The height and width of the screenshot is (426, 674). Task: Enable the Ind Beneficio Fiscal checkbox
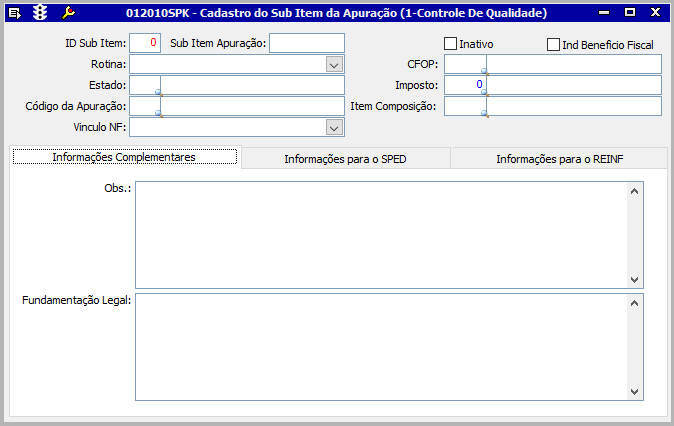553,44
